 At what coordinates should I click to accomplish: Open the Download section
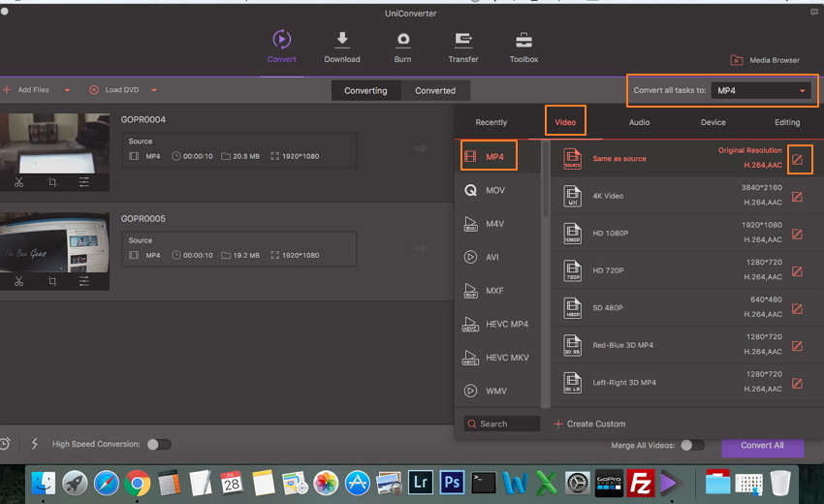tap(342, 47)
